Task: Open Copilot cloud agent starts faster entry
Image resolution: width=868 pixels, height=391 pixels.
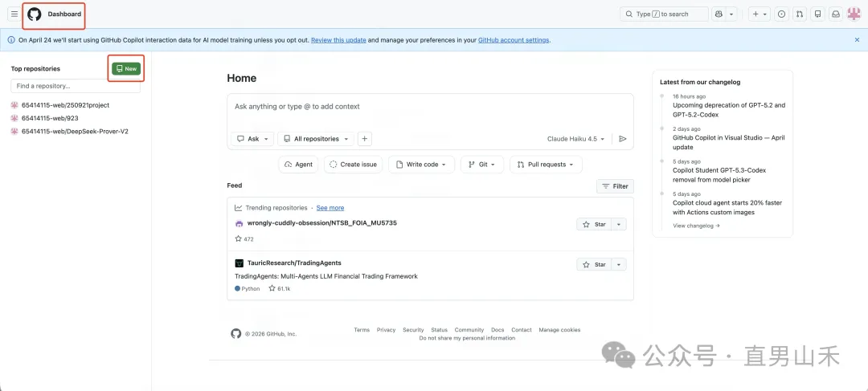Action: tap(728, 207)
